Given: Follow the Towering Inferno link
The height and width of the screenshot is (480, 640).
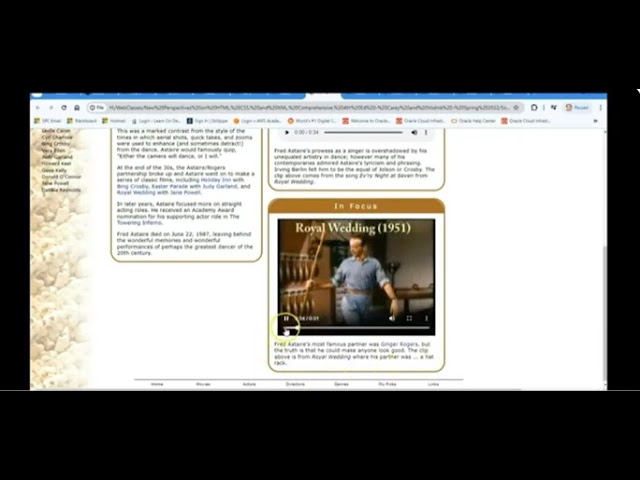Looking at the screenshot, I should point(139,222).
